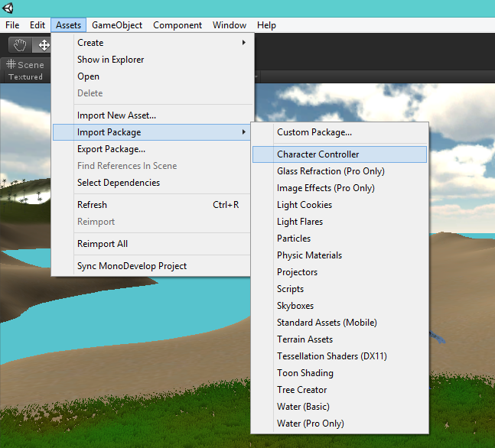Import the Tree Creator package

340,390
